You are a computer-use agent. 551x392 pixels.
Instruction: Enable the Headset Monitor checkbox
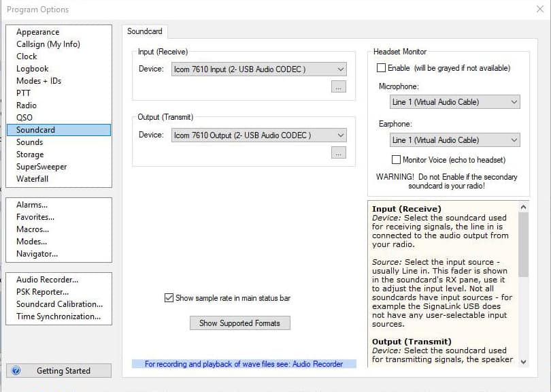tap(381, 68)
